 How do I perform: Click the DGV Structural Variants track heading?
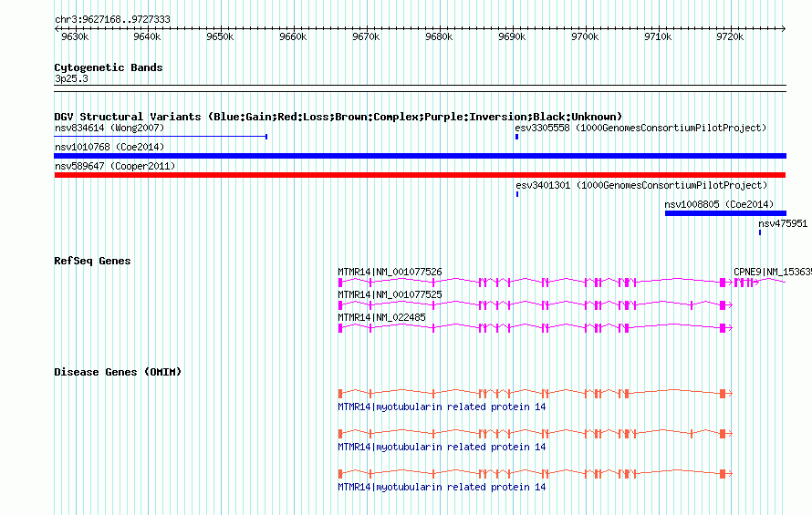[338, 117]
